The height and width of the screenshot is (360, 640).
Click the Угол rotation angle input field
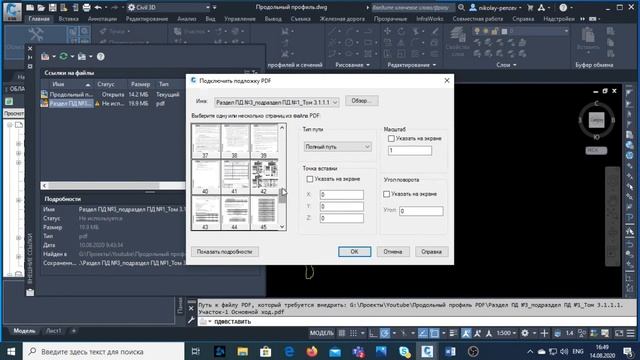(x=421, y=211)
